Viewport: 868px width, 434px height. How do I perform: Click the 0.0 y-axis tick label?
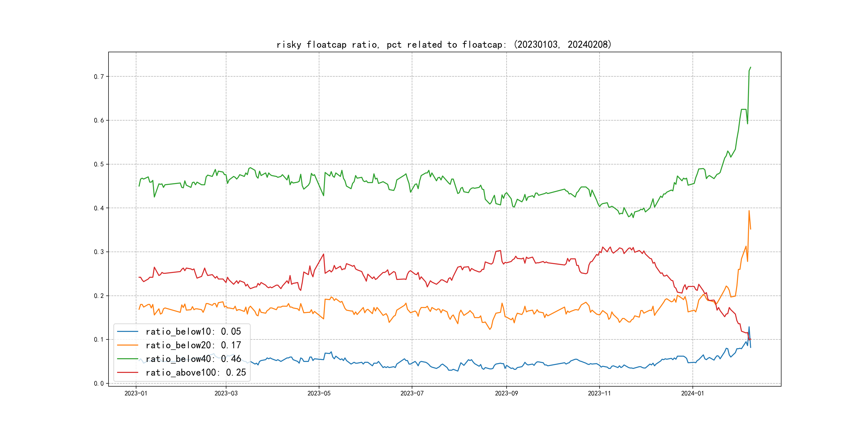coord(99,383)
